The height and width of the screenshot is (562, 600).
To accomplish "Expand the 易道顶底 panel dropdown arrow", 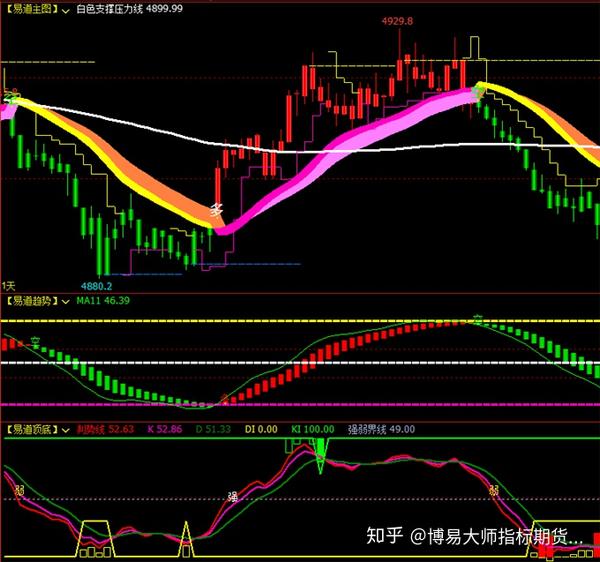I will 66,429.
